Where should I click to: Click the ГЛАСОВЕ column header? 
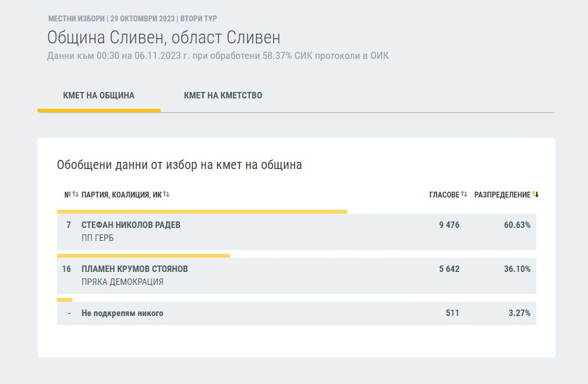click(x=444, y=195)
